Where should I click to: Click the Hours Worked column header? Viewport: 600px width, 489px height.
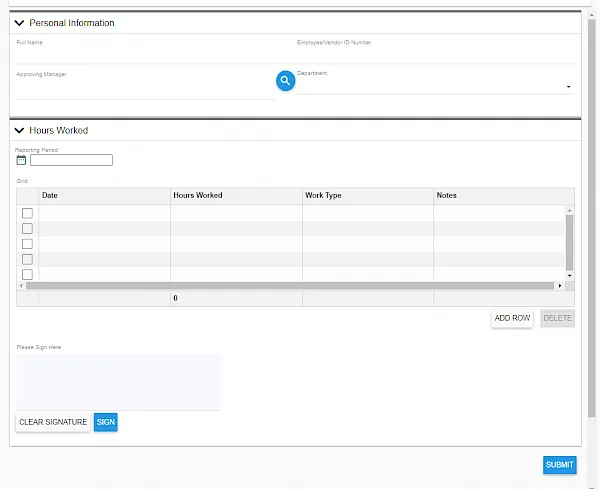tap(236, 196)
